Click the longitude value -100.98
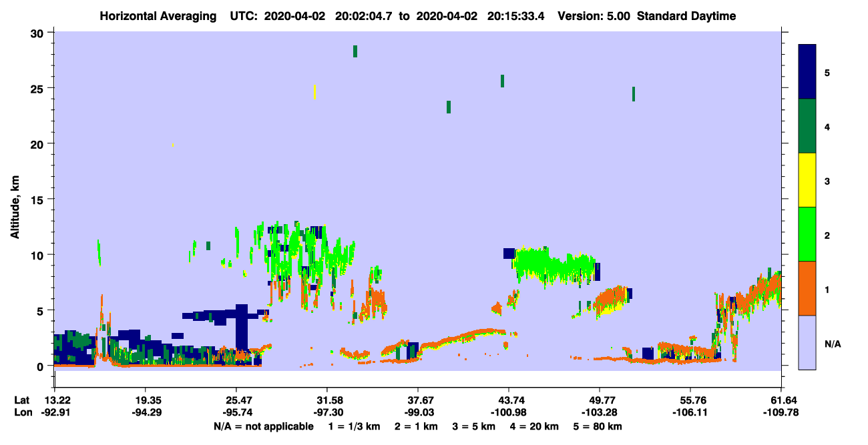Viewport: 868px width, 445px height. pyautogui.click(x=509, y=412)
